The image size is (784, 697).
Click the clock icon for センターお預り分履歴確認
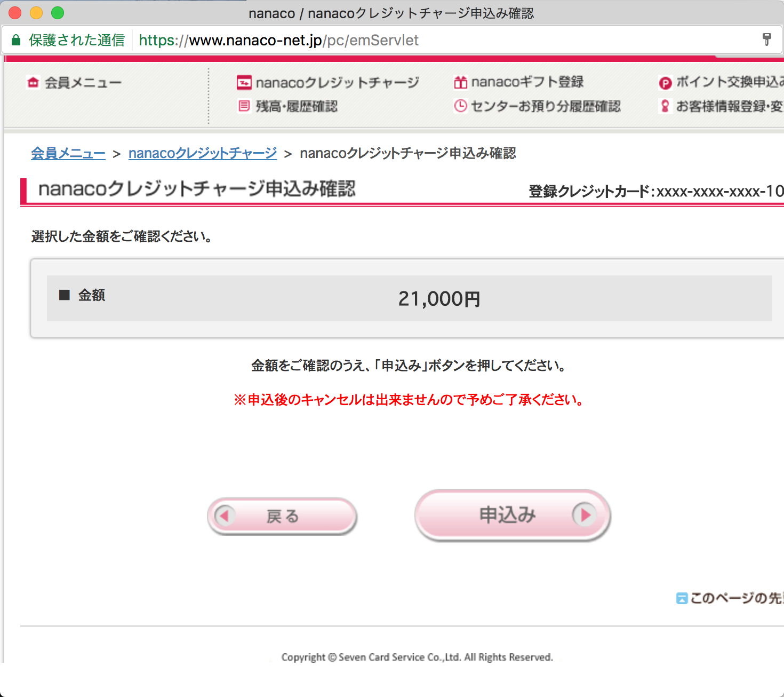(x=460, y=106)
